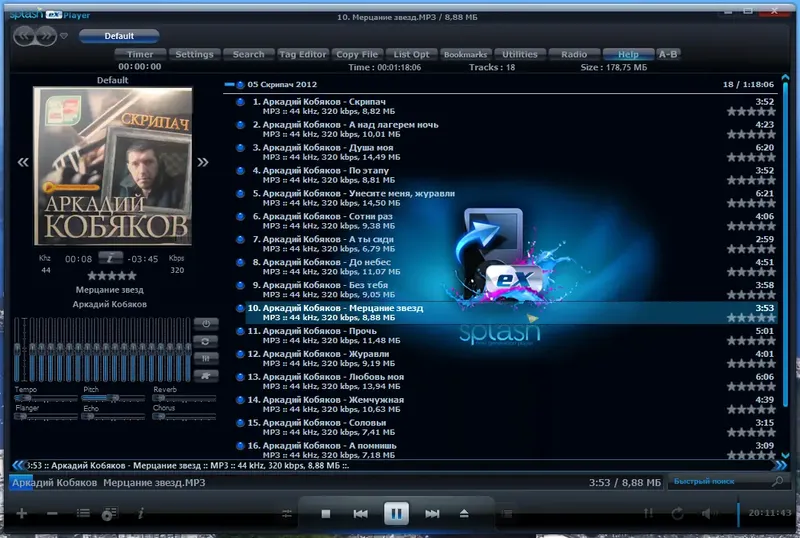Open the Search tab
Image resolution: width=800 pixels, height=538 pixels.
248,54
